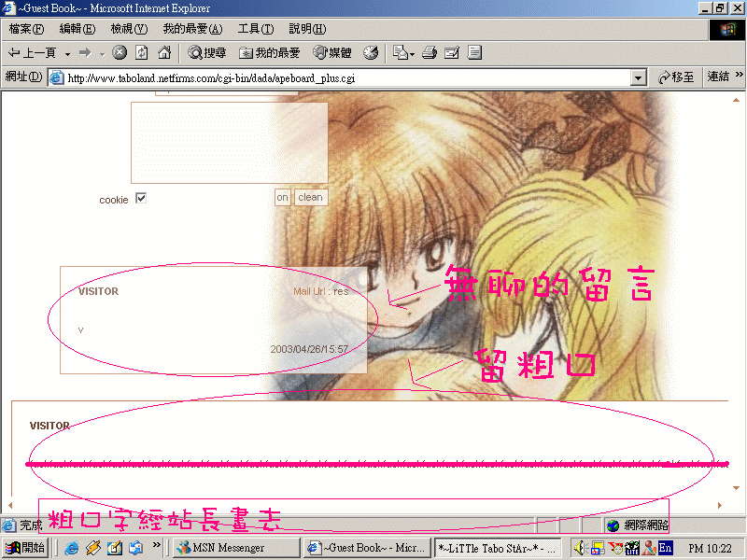Click the page icon in address bar
The height and width of the screenshot is (560, 747).
(57, 77)
